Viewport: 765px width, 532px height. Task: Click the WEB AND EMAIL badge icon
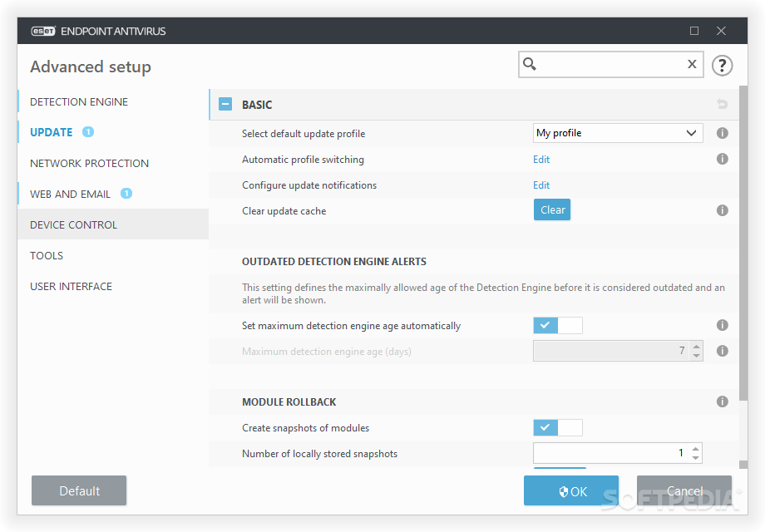[126, 194]
